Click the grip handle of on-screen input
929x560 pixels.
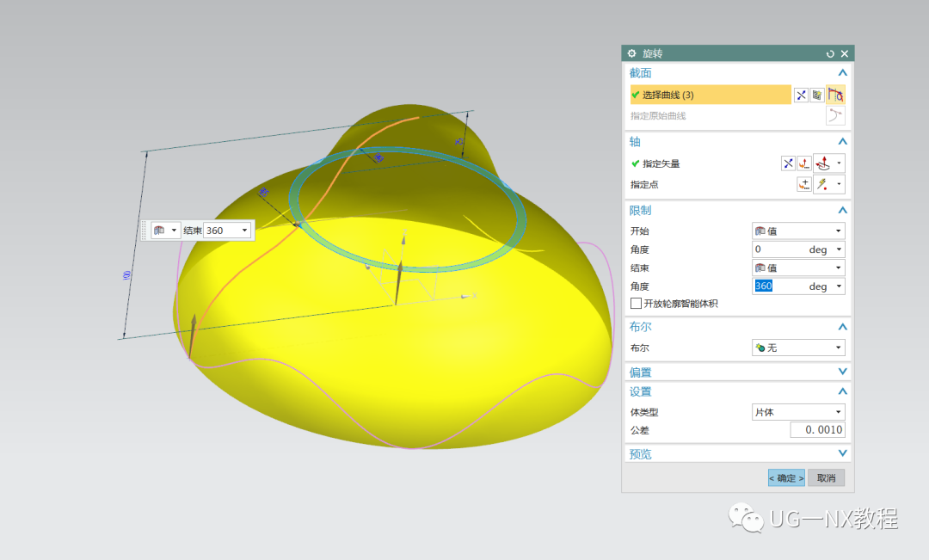(x=144, y=231)
